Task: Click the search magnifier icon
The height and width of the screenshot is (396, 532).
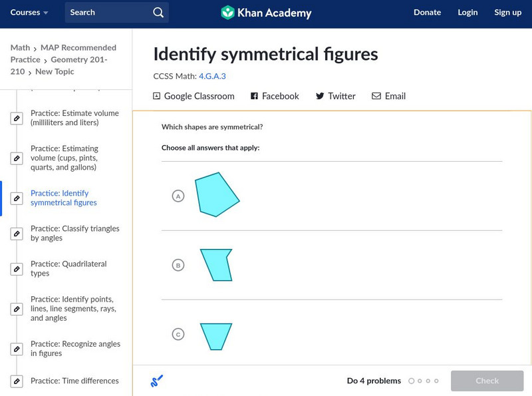Action: [x=158, y=13]
